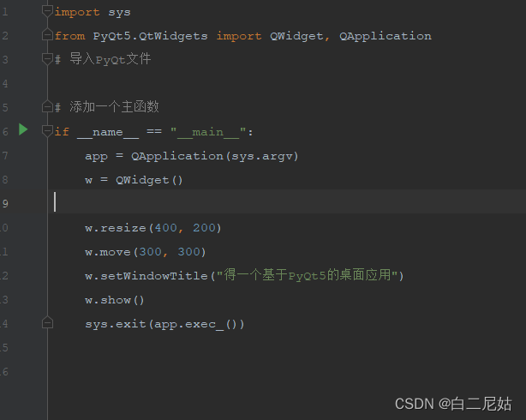Toggle fold marker beside '# 添加一个主函数' comment
Image resolution: width=526 pixels, height=420 pixels.
tap(47, 107)
